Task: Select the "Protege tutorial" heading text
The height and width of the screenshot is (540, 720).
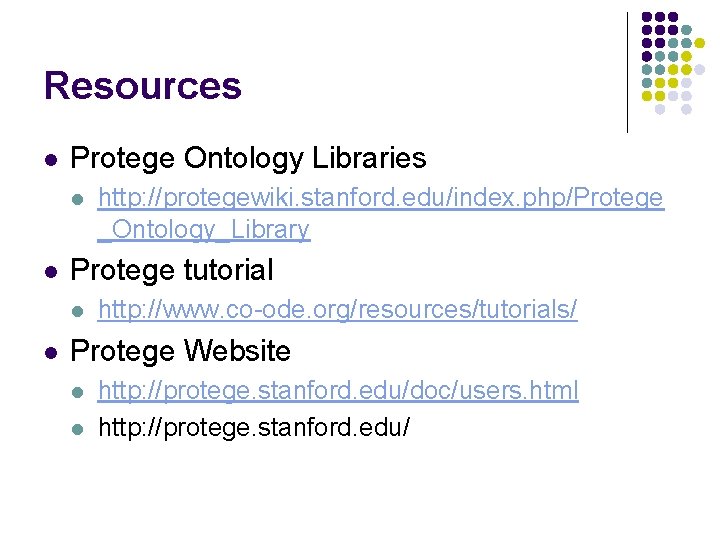Action: tap(172, 270)
